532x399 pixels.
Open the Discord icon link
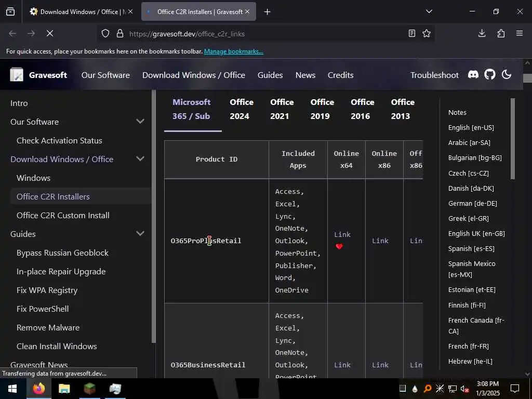pyautogui.click(x=473, y=75)
